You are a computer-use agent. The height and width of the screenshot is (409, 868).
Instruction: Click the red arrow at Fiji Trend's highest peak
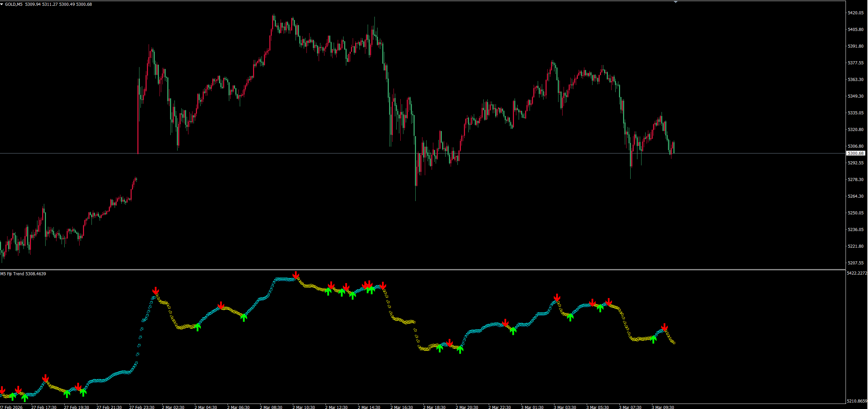[x=296, y=275]
